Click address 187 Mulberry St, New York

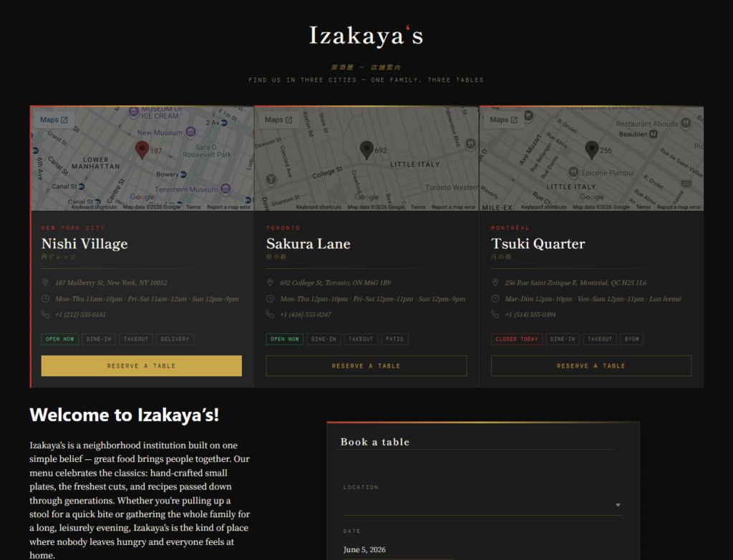click(x=111, y=283)
